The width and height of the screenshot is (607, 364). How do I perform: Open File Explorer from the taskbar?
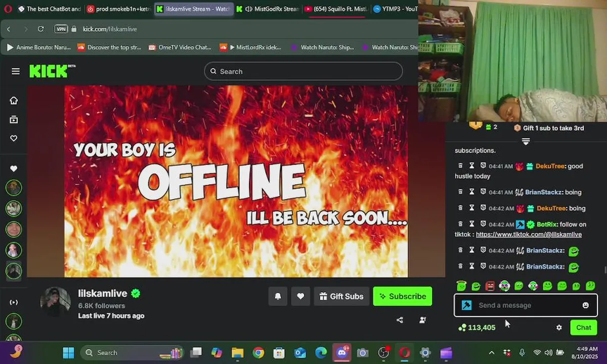[x=238, y=352]
